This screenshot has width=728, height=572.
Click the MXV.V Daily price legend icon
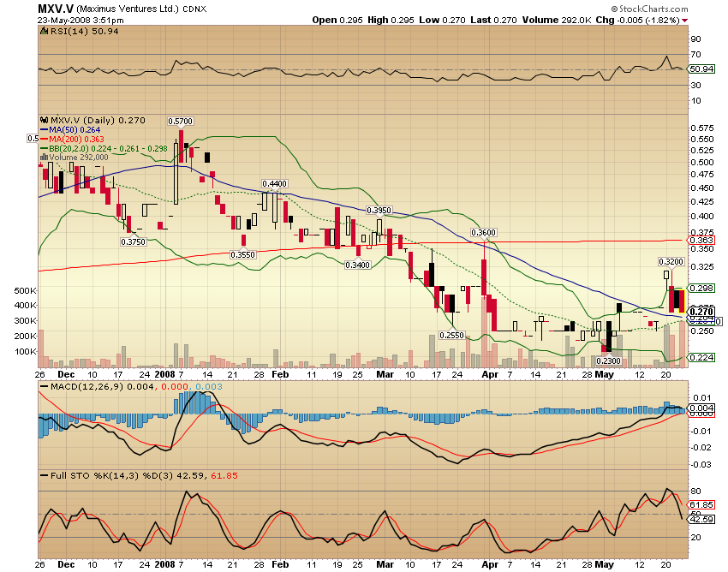pos(45,121)
